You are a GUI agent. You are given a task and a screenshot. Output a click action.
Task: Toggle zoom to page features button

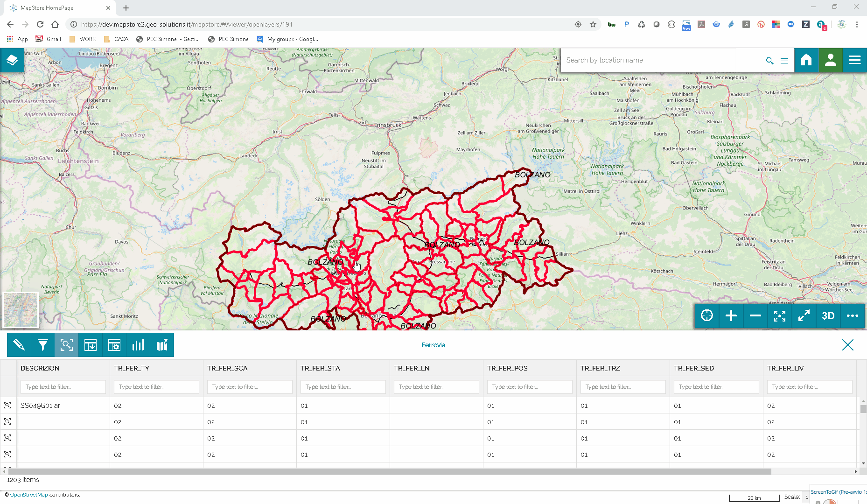pos(67,345)
